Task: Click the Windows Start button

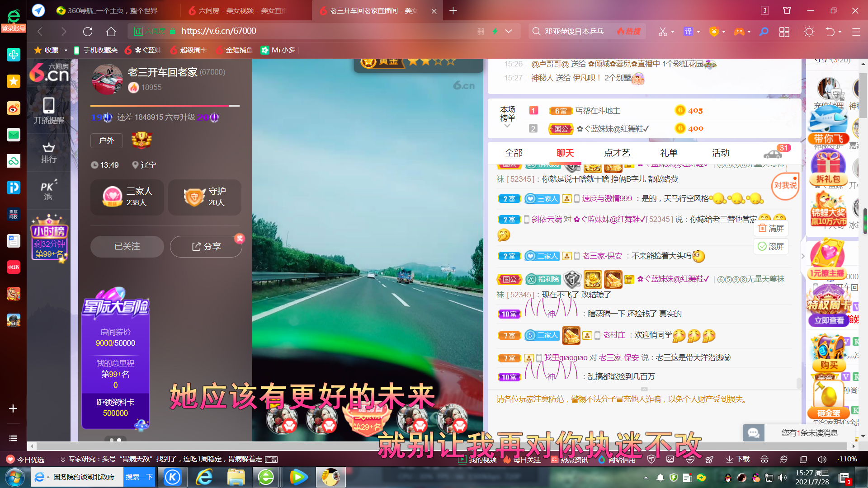Action: [x=15, y=477]
